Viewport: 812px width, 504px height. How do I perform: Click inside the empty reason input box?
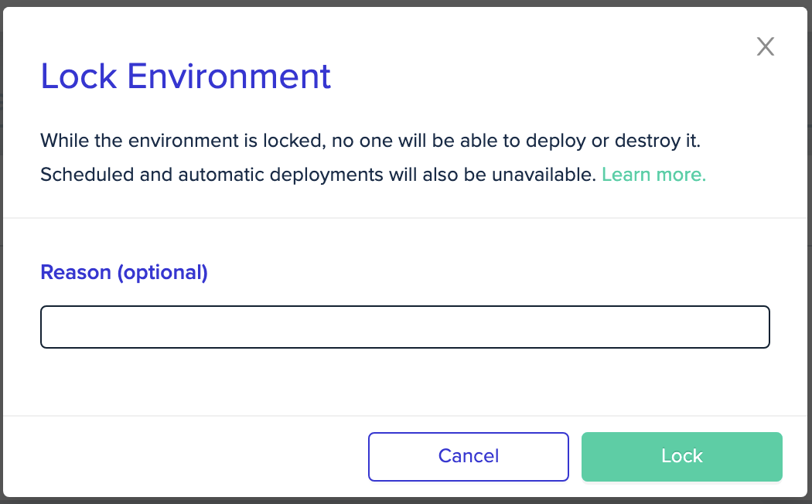tap(404, 326)
